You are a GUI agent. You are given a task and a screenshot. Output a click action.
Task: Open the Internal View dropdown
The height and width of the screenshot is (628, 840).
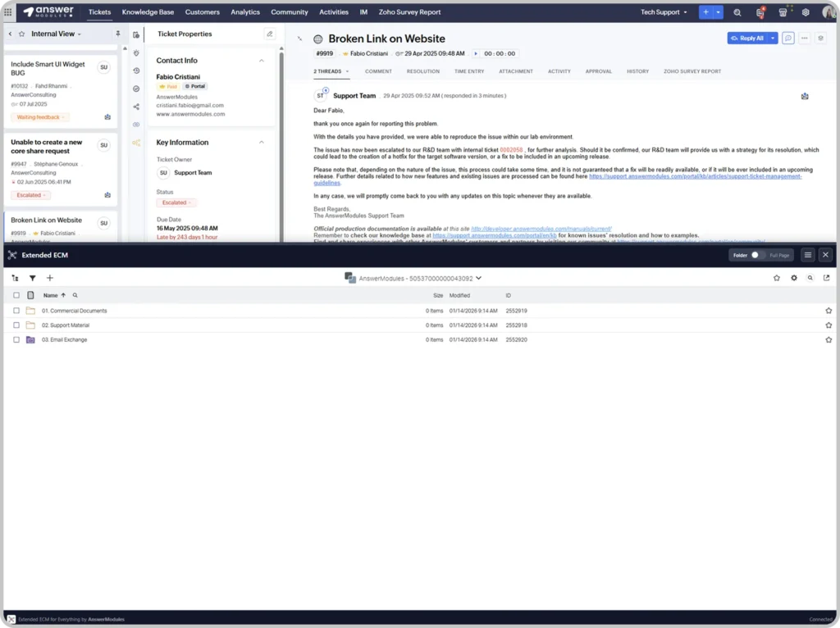pyautogui.click(x=56, y=34)
